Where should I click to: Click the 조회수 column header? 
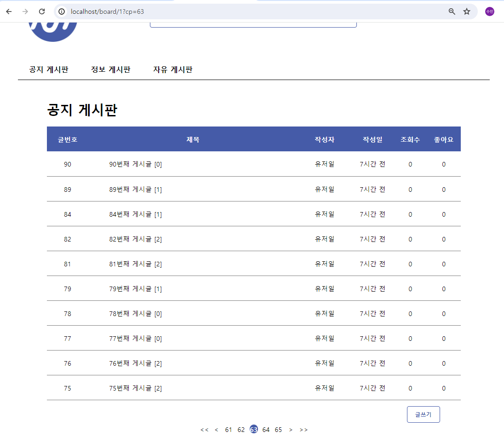coord(410,139)
